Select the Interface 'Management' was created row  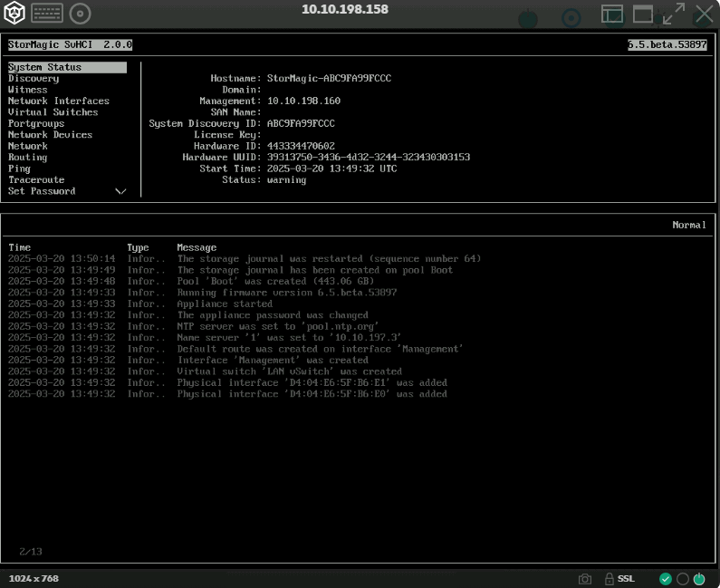[x=188, y=361]
